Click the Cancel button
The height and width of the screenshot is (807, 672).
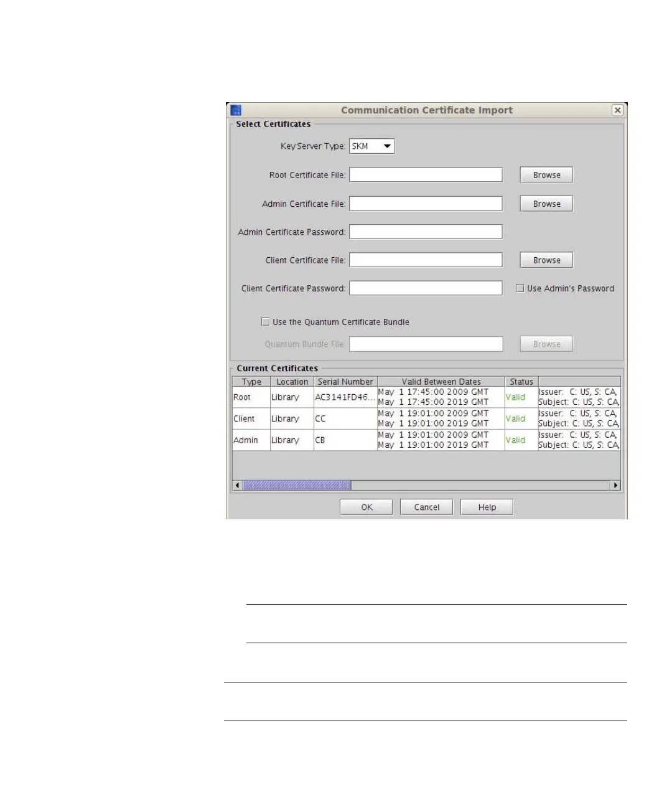[x=426, y=507]
